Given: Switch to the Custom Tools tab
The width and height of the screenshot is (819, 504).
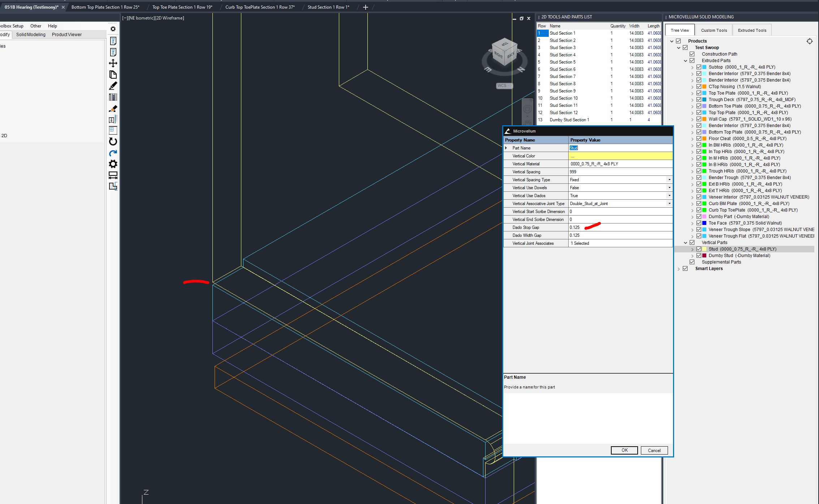Looking at the screenshot, I should 714,30.
